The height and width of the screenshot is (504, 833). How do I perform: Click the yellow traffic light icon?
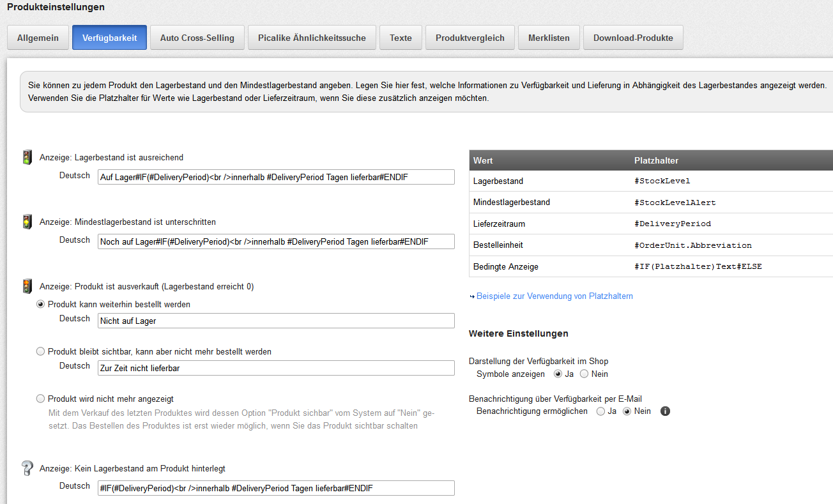click(x=27, y=222)
